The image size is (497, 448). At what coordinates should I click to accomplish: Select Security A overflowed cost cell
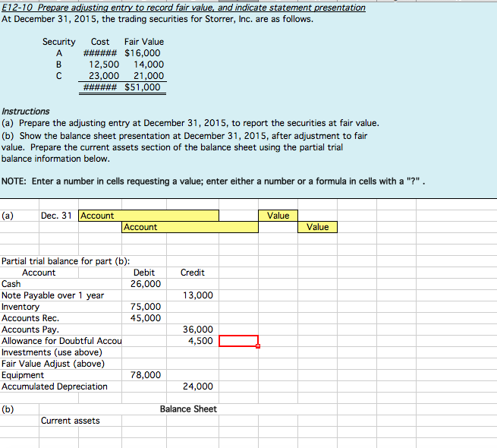point(100,53)
